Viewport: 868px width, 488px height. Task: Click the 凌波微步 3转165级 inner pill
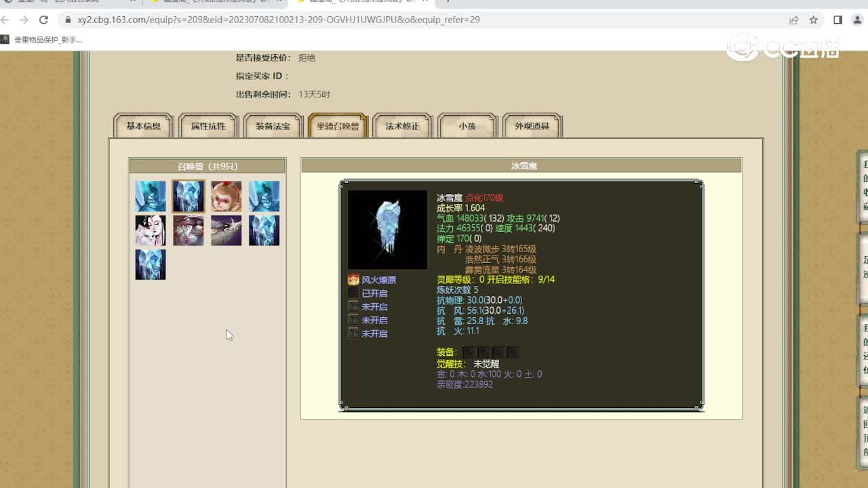(500, 249)
